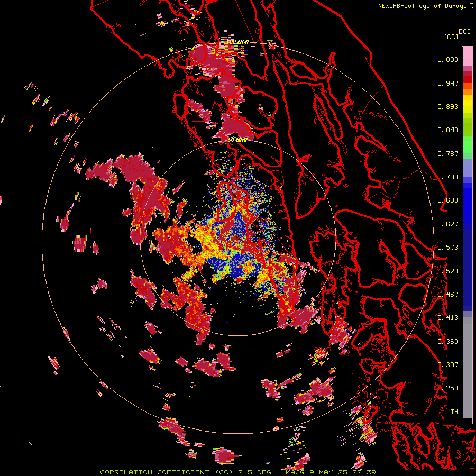The width and height of the screenshot is (476, 476).
Task: Select the 0.467 scale value
Action: click(x=448, y=295)
